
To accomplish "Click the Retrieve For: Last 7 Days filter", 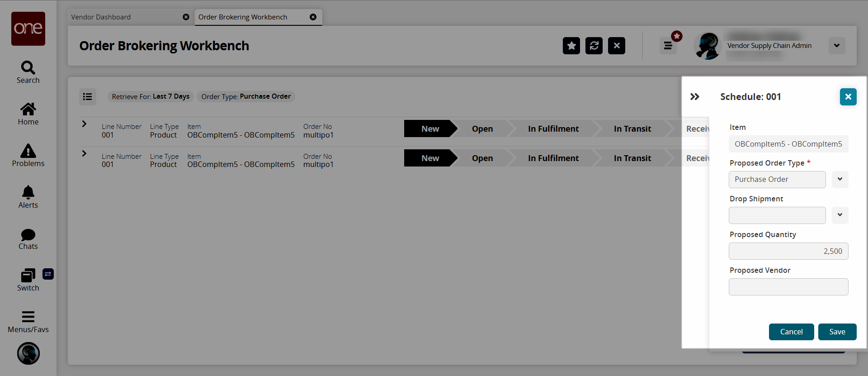I will 151,96.
